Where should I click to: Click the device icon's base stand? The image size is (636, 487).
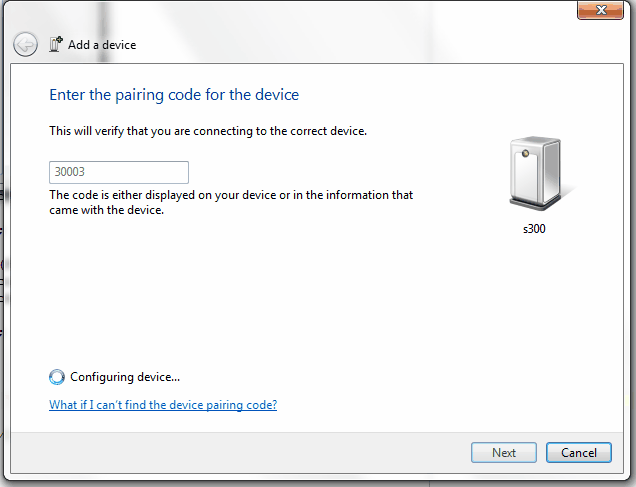535,203
